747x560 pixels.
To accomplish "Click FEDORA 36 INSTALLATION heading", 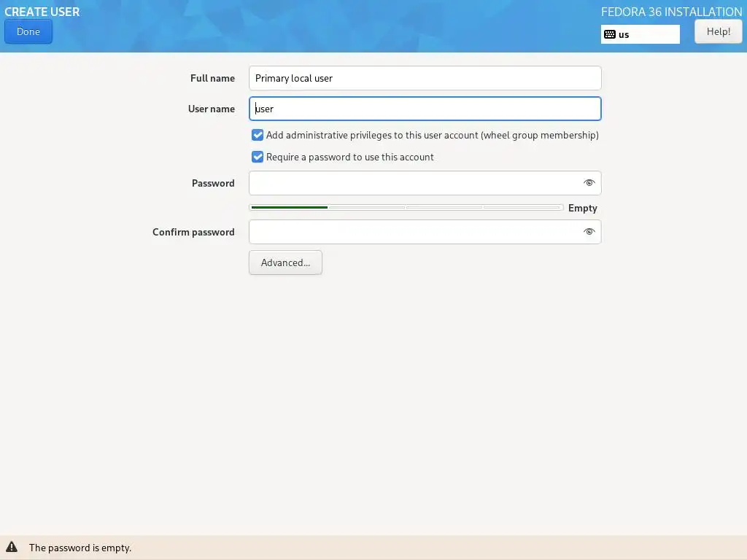I will [671, 12].
